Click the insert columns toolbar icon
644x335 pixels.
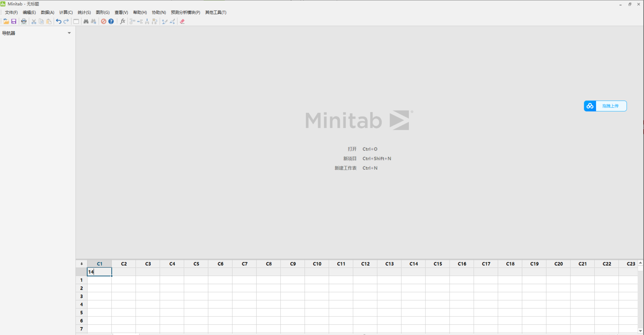147,21
